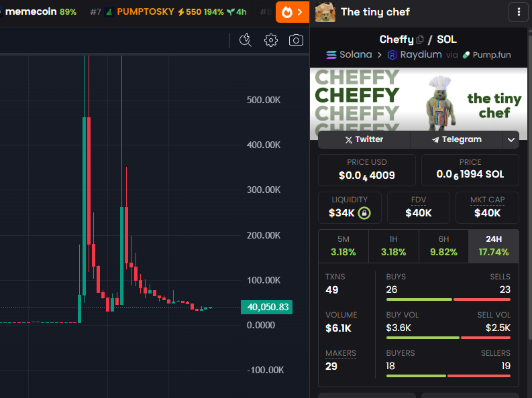This screenshot has width=532, height=398.
Task: Click the liquidity lock icon
Action: coord(364,213)
